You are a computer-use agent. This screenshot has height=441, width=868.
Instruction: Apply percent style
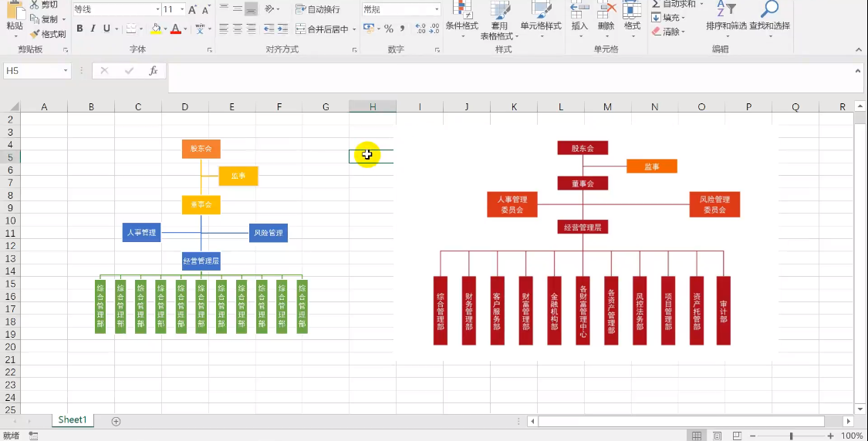389,29
